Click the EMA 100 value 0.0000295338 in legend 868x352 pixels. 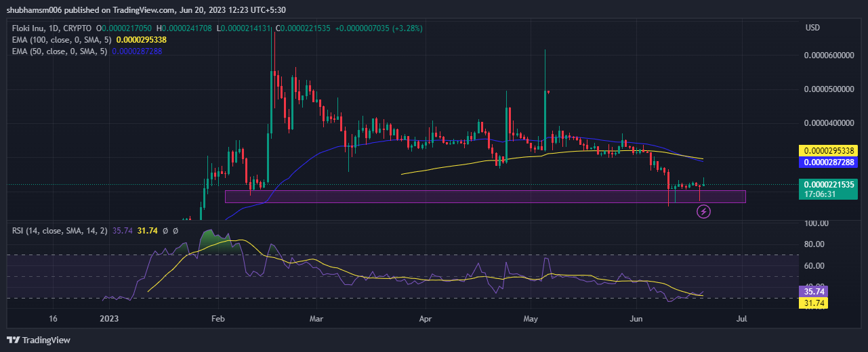click(x=142, y=40)
